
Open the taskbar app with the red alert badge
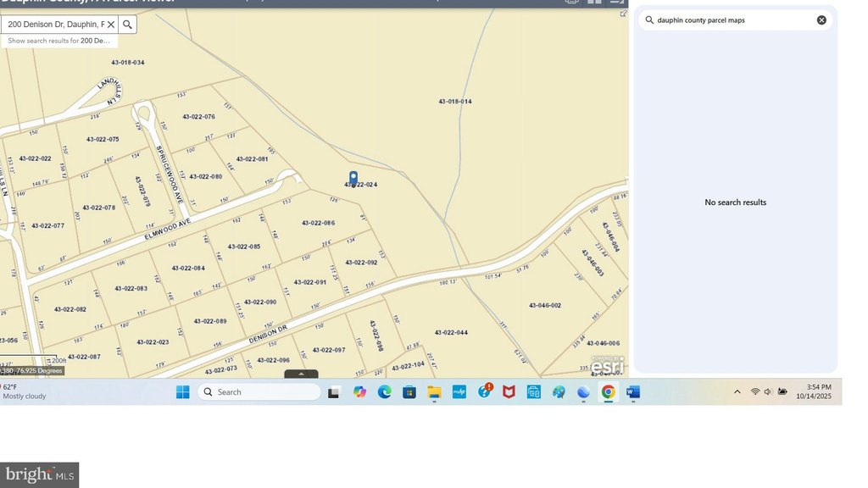coord(484,391)
